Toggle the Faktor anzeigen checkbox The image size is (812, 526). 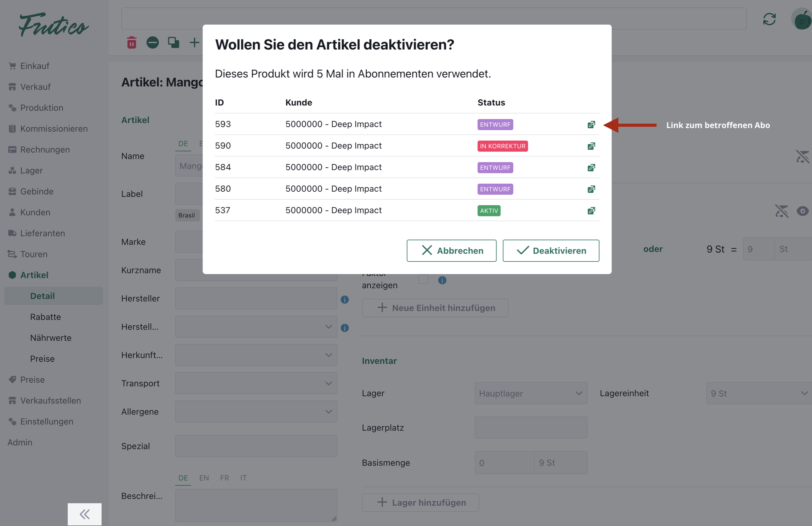(x=423, y=280)
